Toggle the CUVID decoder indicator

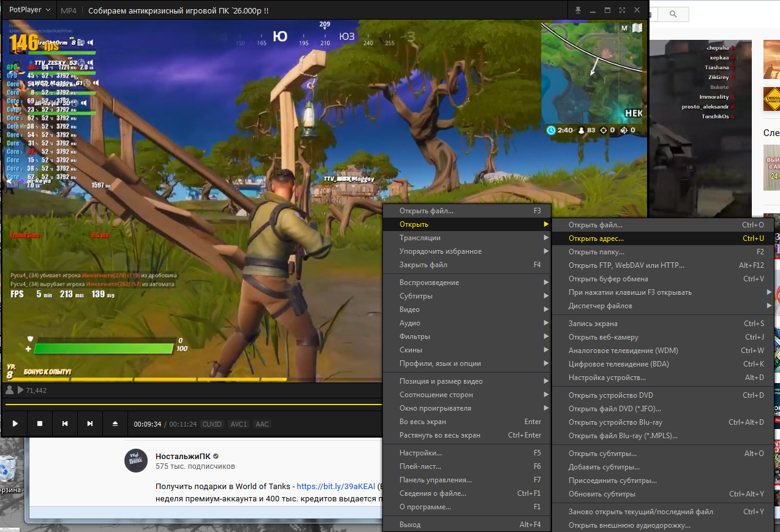(212, 424)
